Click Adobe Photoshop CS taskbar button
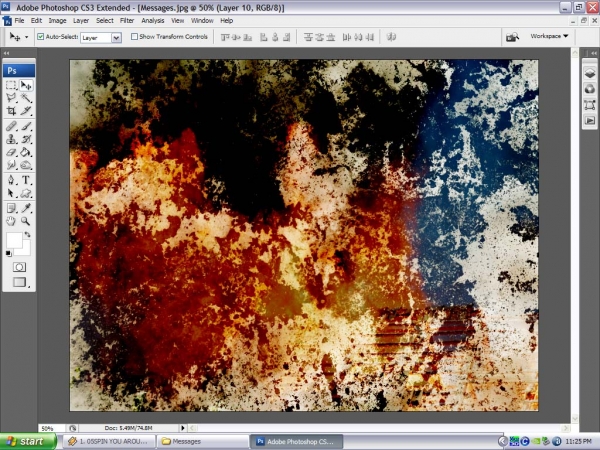 coord(297,441)
